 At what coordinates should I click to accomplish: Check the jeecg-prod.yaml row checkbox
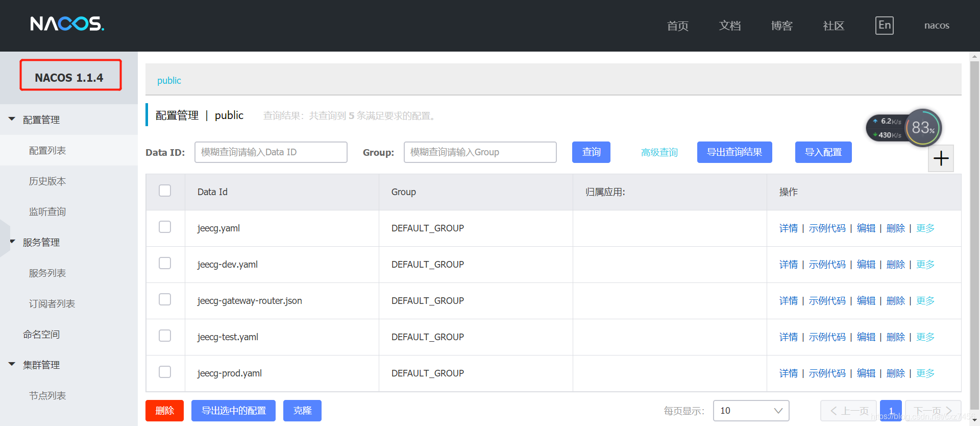click(165, 372)
